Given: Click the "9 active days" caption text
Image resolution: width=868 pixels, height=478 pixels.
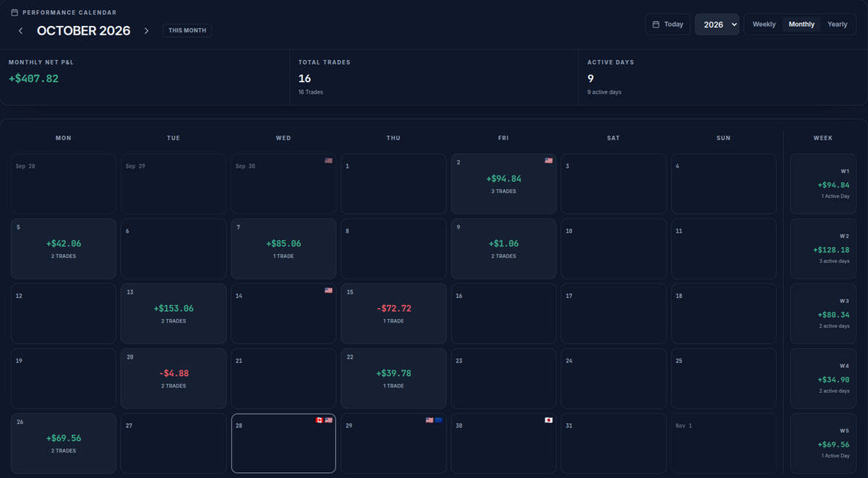Looking at the screenshot, I should (604, 92).
